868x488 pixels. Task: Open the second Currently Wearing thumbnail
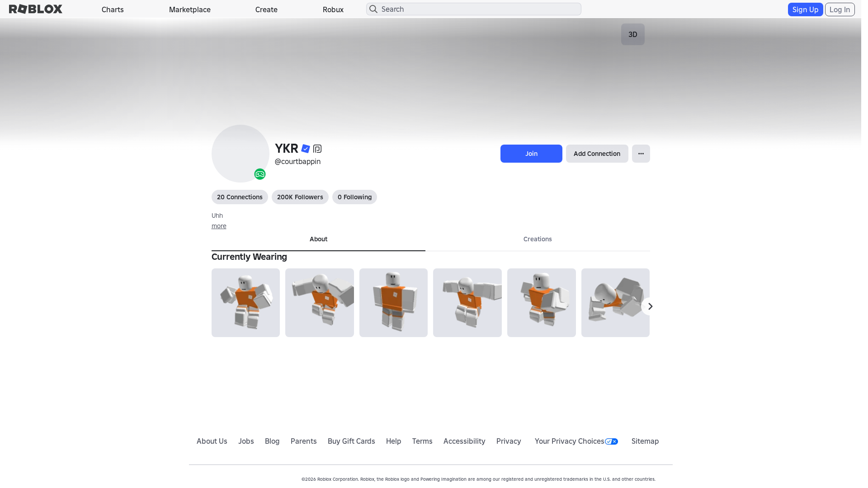pos(320,303)
